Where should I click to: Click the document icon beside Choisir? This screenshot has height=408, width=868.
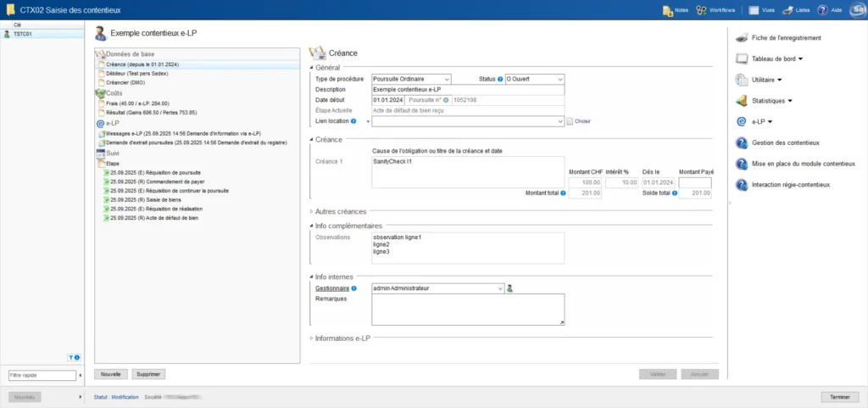pos(569,121)
